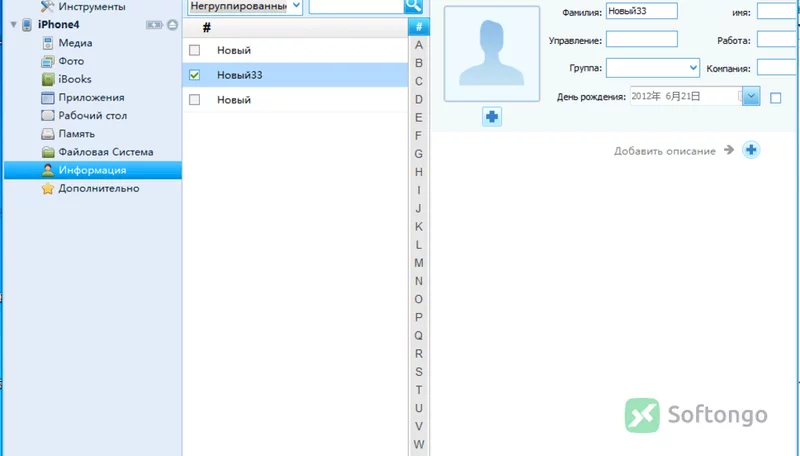Click the Дополнительно star icon
This screenshot has width=800, height=456.
point(47,189)
